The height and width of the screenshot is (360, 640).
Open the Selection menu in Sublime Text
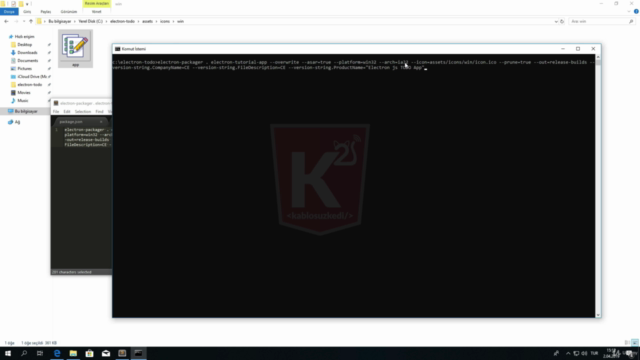pyautogui.click(x=82, y=111)
